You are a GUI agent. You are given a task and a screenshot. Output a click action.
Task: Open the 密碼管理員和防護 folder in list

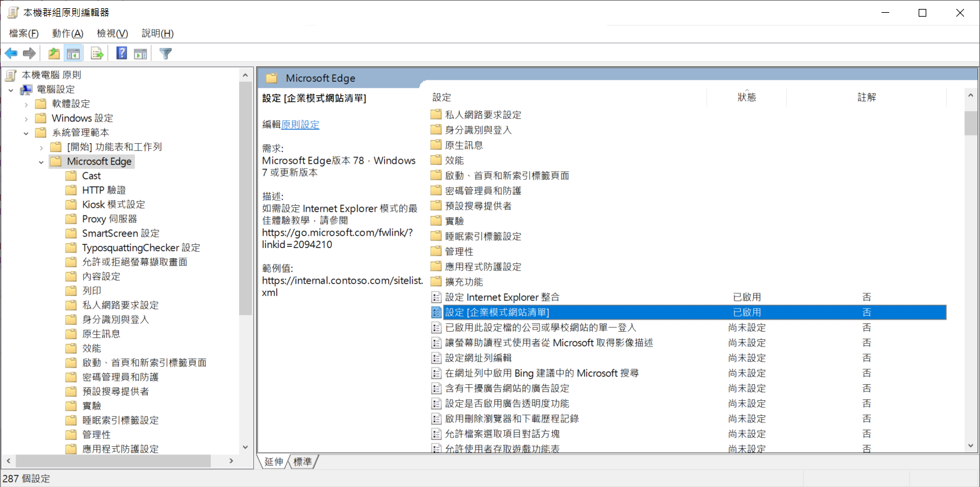coord(483,190)
